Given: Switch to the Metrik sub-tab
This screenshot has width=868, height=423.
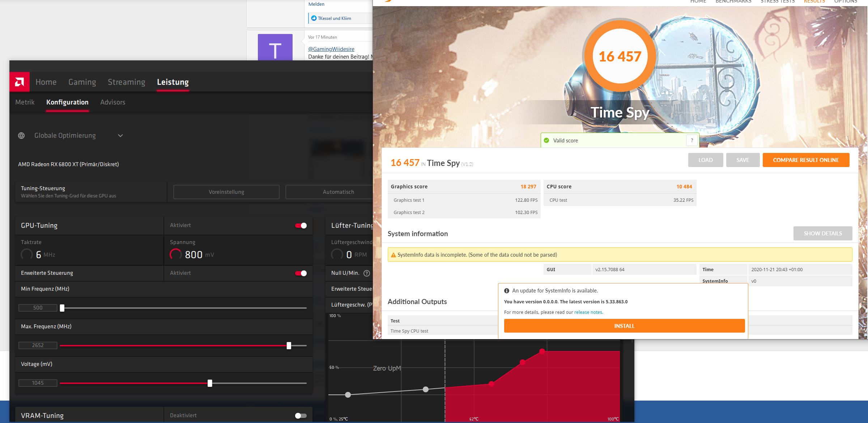Looking at the screenshot, I should point(25,102).
